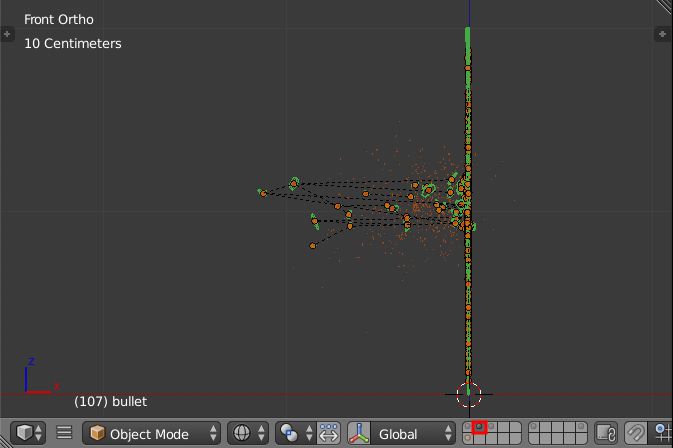Open the pivot point selector dropdown

pos(296,433)
